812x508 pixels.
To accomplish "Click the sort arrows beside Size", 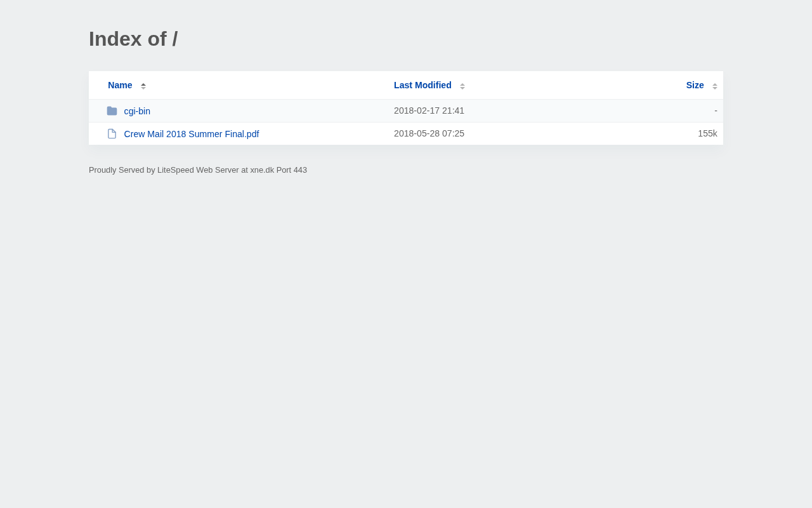I will point(715,86).
